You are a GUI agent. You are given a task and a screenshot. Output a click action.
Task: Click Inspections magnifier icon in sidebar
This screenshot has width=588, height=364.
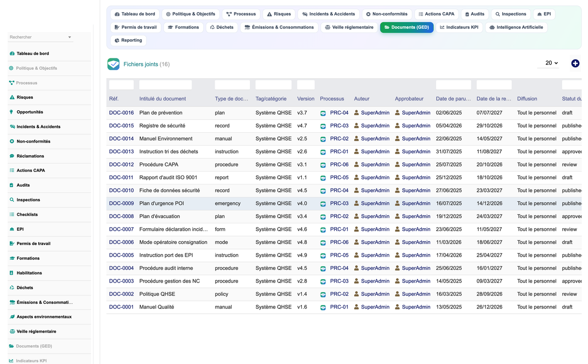coord(12,200)
